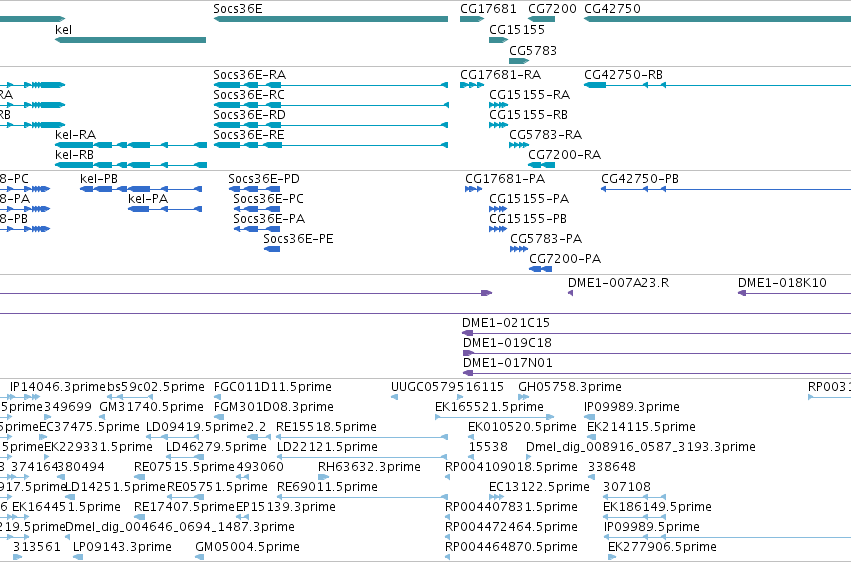Open the kel-RB transcript label

[74, 155]
